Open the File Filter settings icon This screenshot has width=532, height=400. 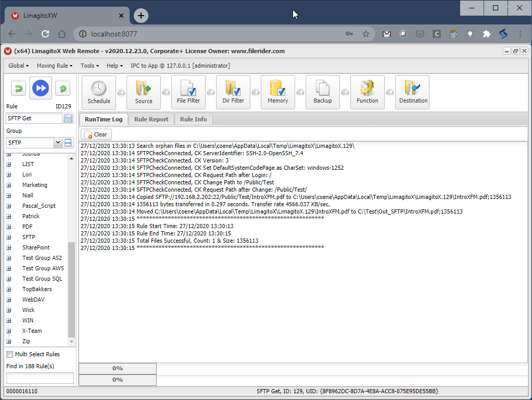[188, 92]
